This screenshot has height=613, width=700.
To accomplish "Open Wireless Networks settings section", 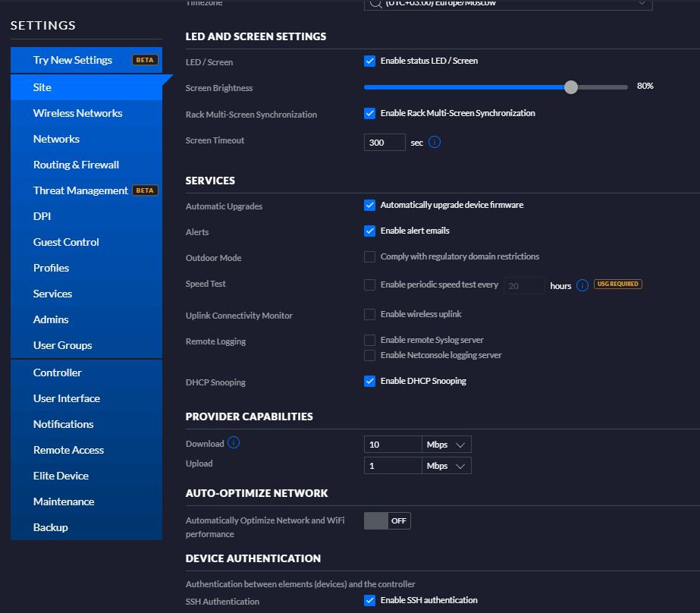I will (x=77, y=113).
